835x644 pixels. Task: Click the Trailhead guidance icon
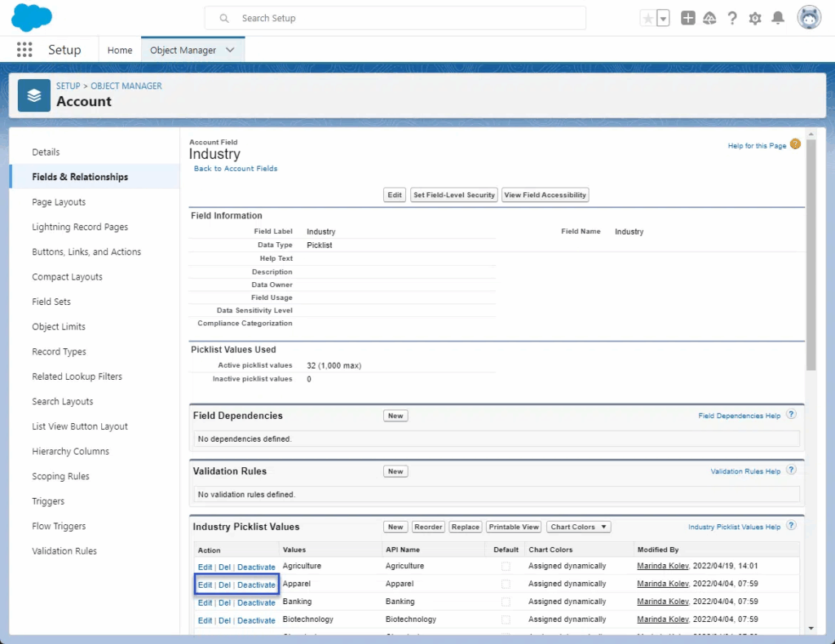(x=709, y=18)
